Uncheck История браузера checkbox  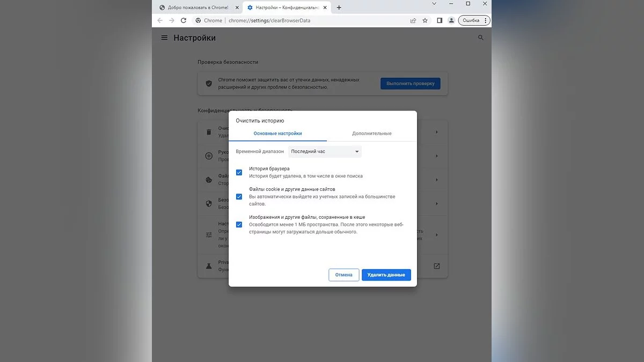point(239,172)
